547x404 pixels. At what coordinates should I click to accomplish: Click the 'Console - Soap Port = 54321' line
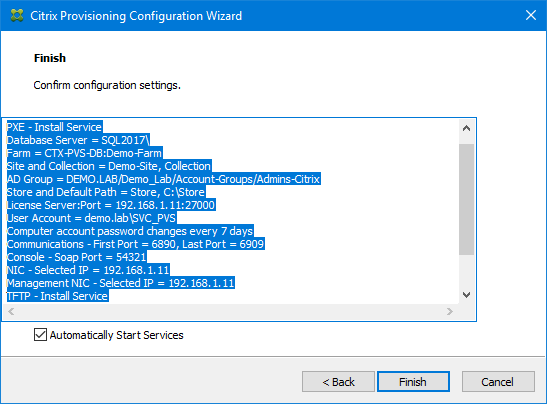(x=76, y=257)
